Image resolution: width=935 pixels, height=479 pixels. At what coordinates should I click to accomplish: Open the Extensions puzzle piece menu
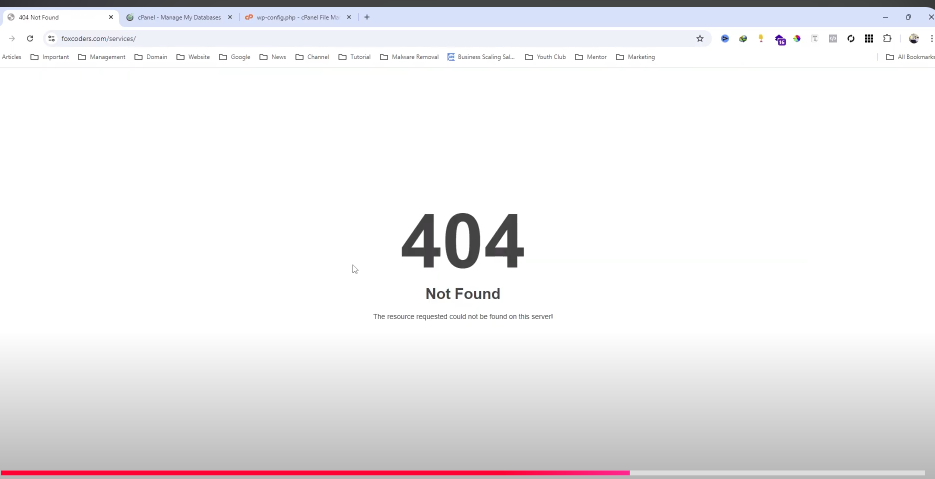(x=887, y=38)
